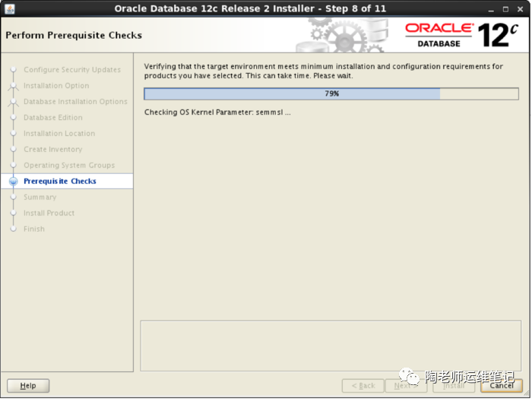Maximize the installer window

pyautogui.click(x=505, y=9)
